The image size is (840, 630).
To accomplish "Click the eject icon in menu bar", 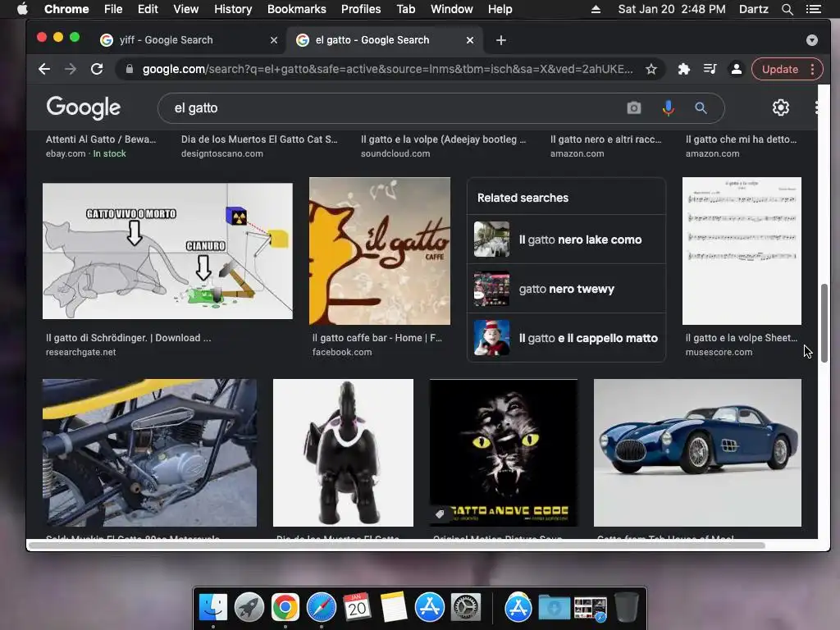I will click(596, 9).
